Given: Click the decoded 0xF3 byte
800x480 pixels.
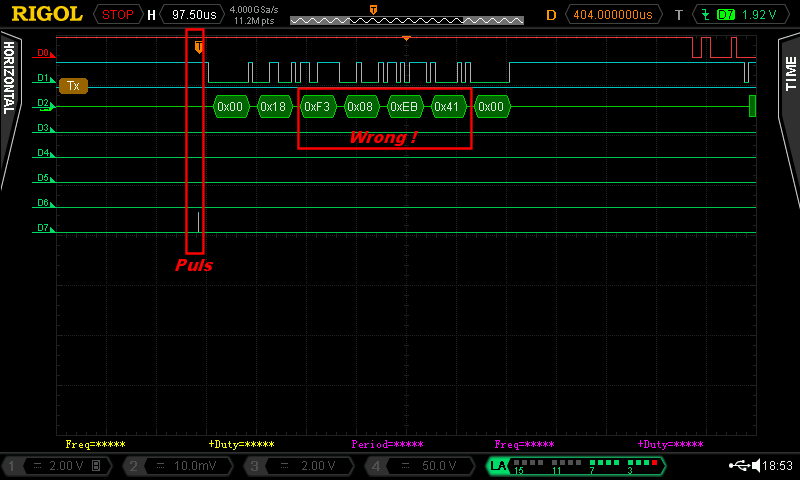Looking at the screenshot, I should (317, 107).
